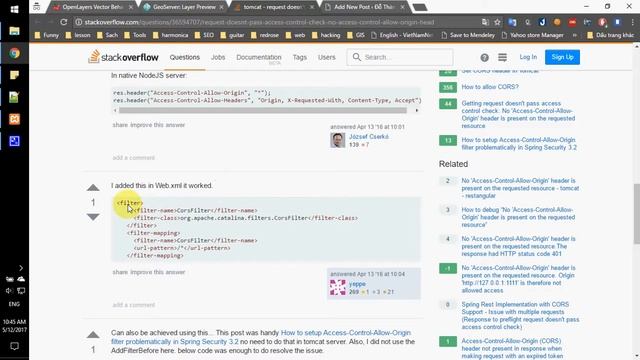Select the tomcat request tab

(274, 7)
